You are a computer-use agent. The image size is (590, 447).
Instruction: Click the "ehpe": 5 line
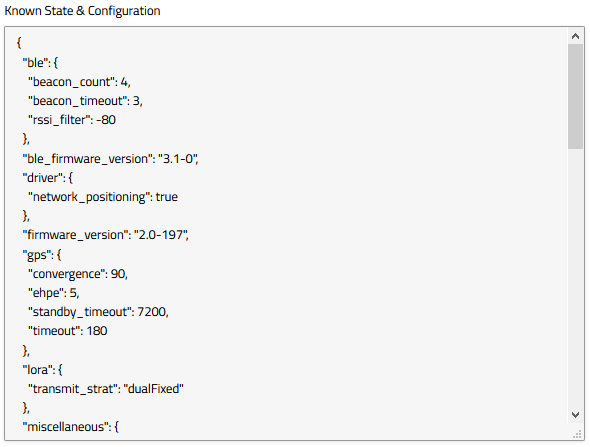coord(54,293)
